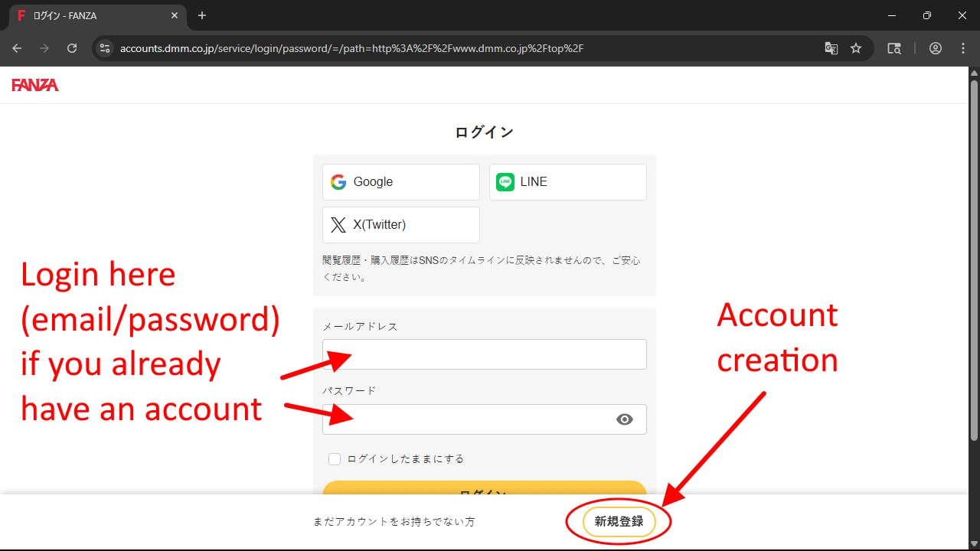Check the ログインしたままにする checkbox
The width and height of the screenshot is (980, 551).
coord(335,459)
